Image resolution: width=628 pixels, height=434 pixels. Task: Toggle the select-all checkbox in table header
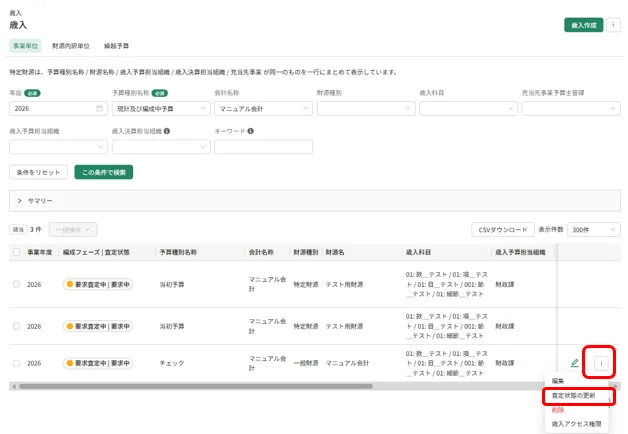[16, 252]
